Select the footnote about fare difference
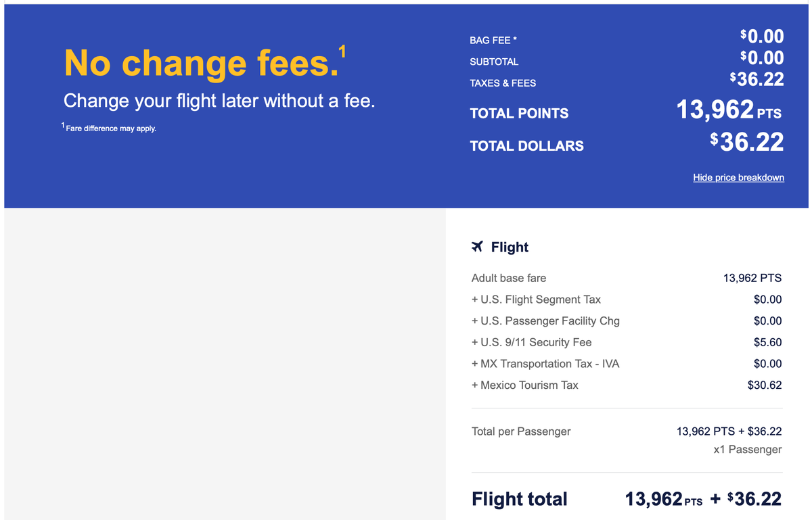Viewport: 812px width, 520px height. pos(110,128)
